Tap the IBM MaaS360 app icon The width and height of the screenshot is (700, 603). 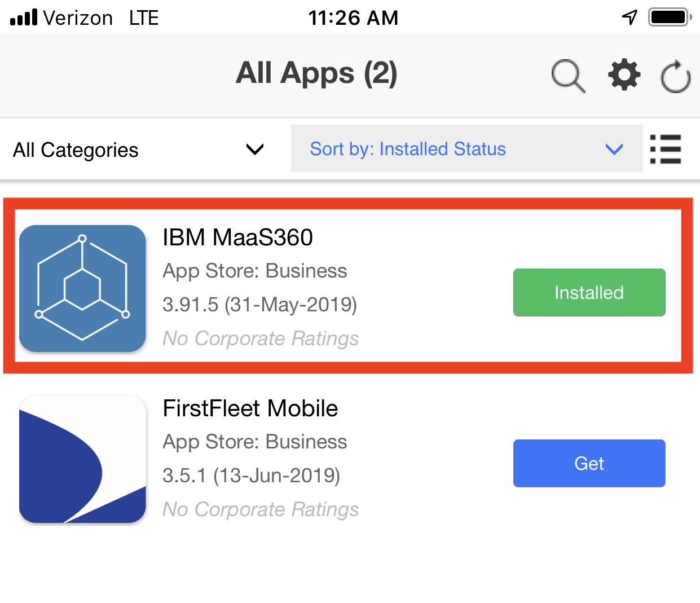(x=82, y=288)
